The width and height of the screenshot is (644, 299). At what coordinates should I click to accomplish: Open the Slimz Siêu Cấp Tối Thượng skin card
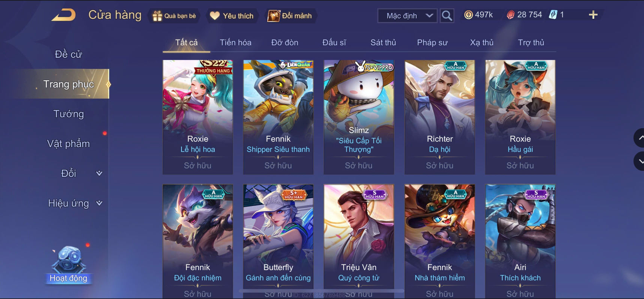[359, 117]
